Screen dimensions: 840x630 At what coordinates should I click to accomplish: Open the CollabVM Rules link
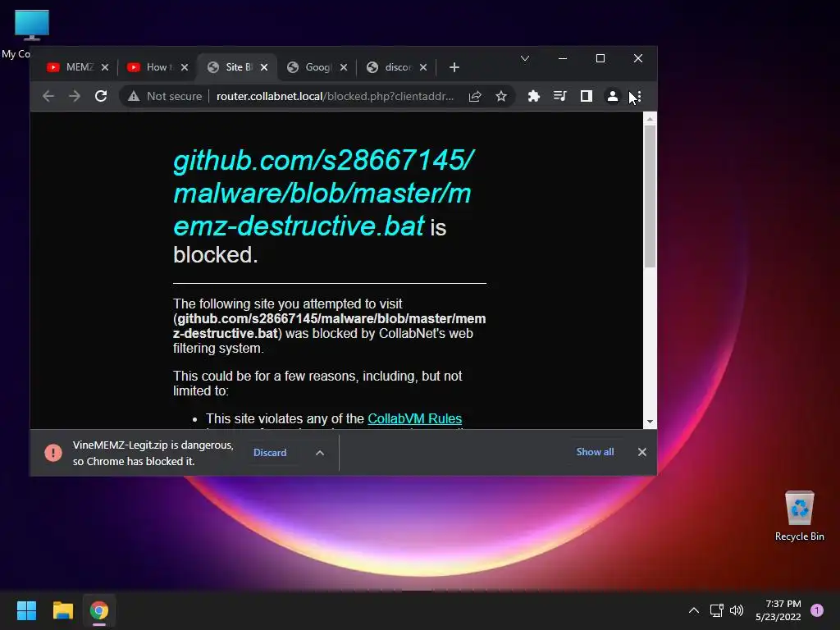[x=414, y=419]
